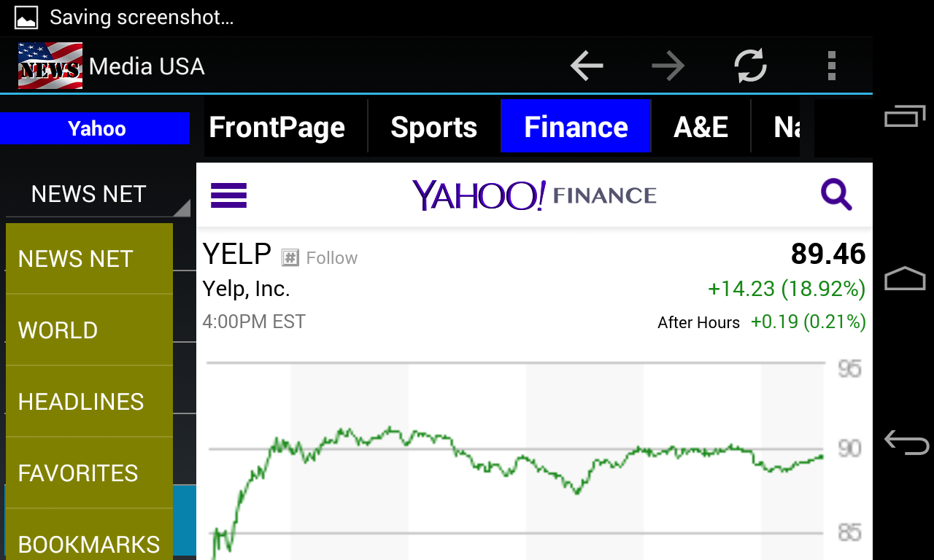Tap the blue Yahoo source button
This screenshot has height=560, width=934.
(x=96, y=128)
